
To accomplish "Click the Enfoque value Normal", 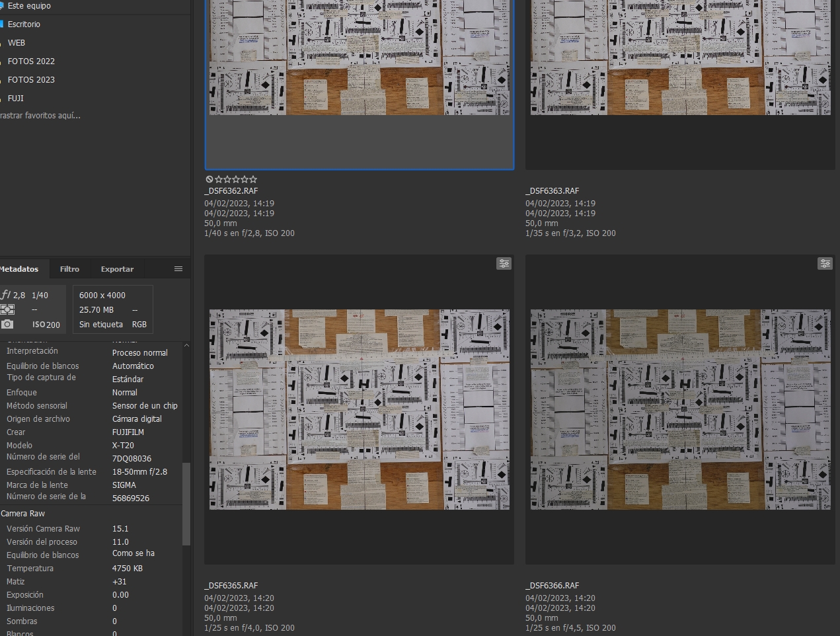I will (125, 393).
